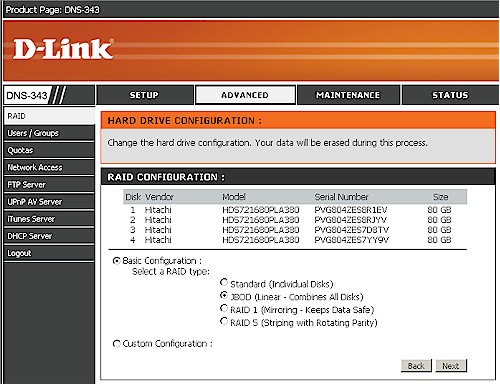Screen dimensions: 500x385
Task: Click RAID CONFIGURATION section header
Action: click(298, 177)
